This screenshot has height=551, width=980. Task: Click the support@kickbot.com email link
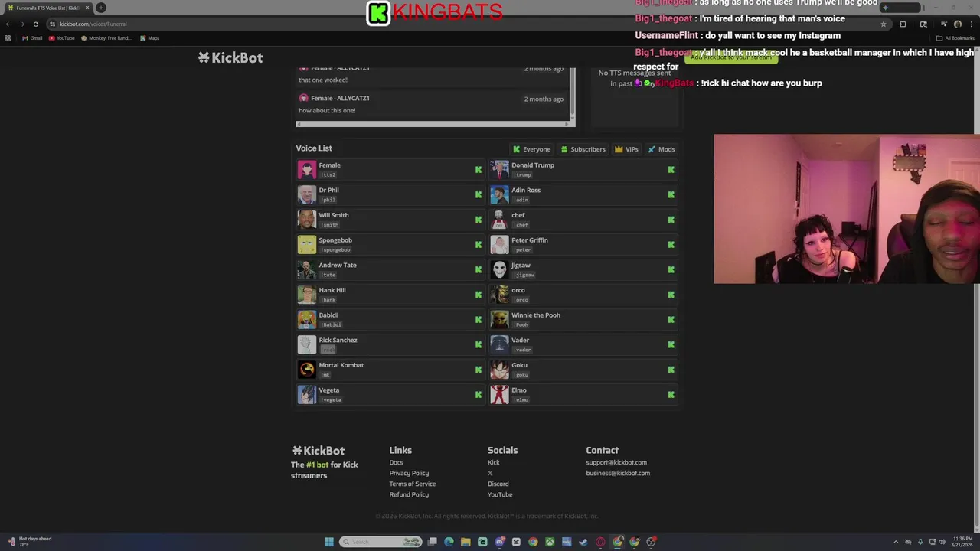616,462
